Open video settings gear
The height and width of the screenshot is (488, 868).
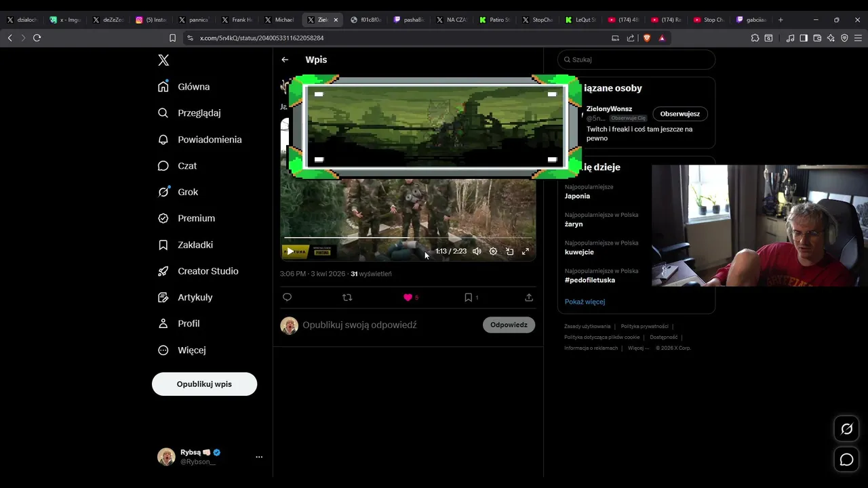493,251
